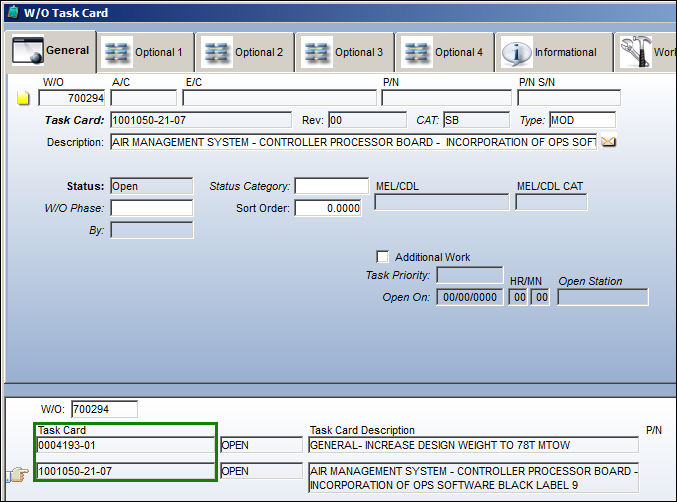This screenshot has width=677, height=502.
Task: Switch to the Optional 2 tab
Action: point(245,52)
